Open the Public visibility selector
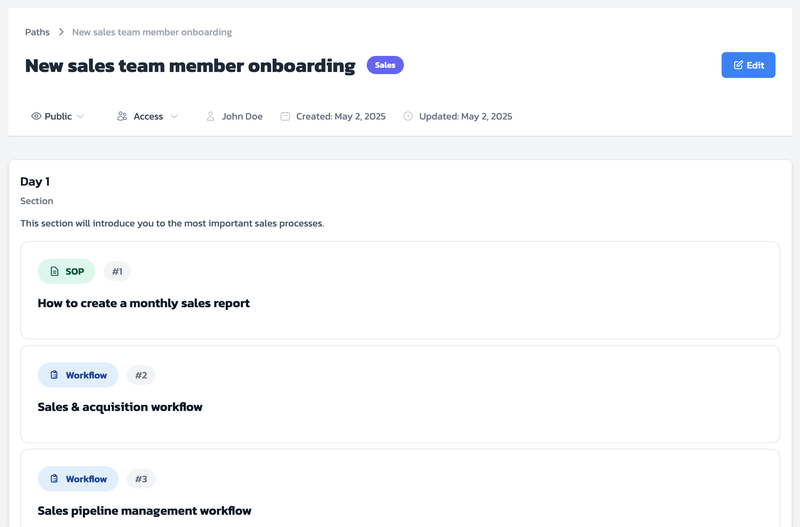 pyautogui.click(x=58, y=117)
